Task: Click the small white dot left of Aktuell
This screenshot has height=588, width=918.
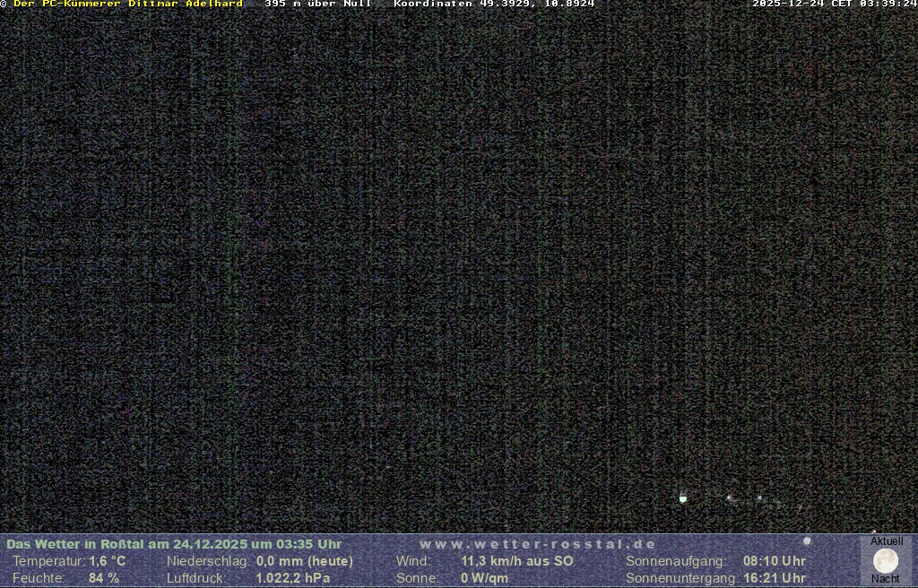Action: point(807,541)
